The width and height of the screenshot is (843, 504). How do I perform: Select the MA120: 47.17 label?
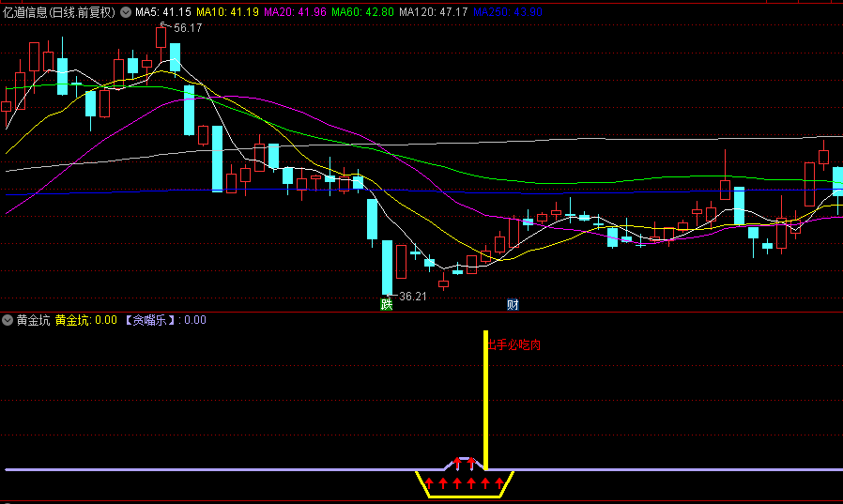434,12
